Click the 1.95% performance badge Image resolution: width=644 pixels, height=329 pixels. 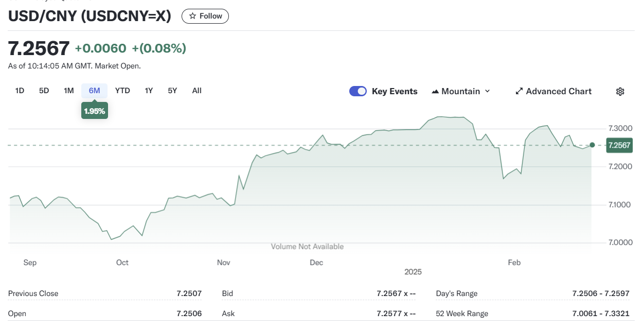point(95,111)
